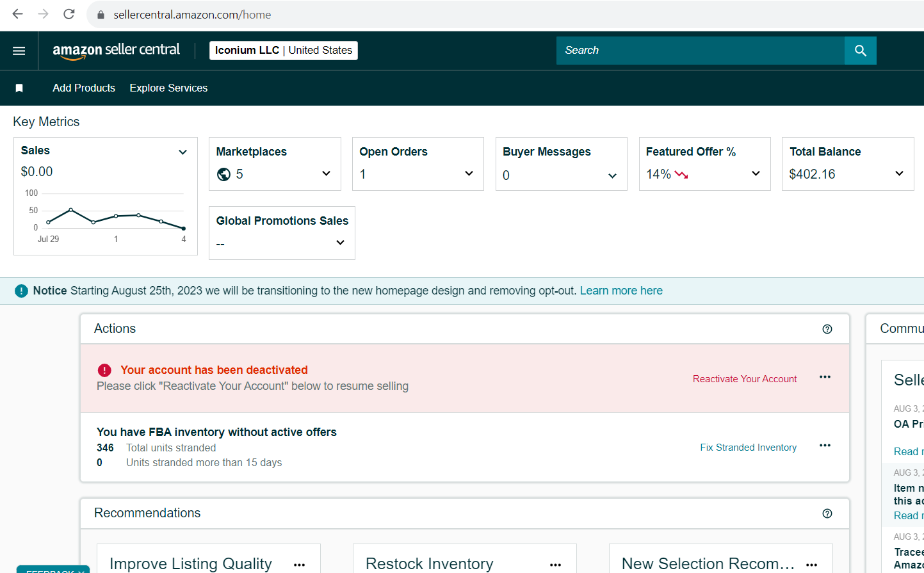
Task: Click the Featured Offer downward trend icon
Action: 681,174
